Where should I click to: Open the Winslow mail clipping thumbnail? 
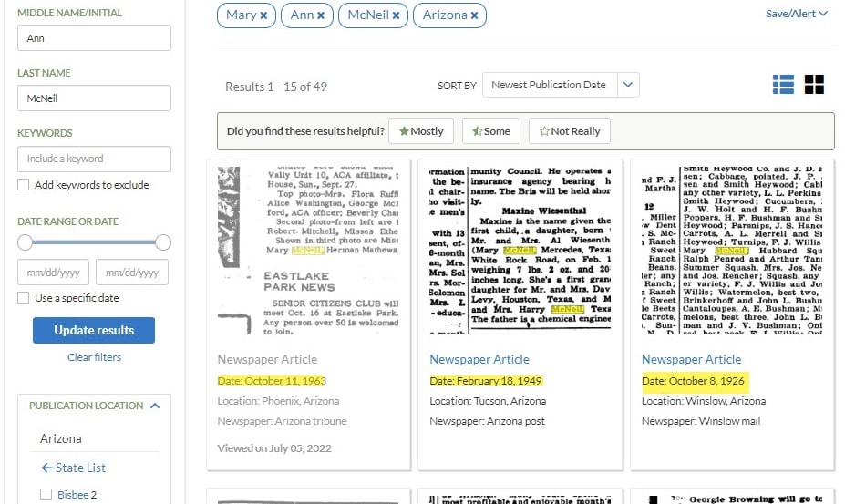point(732,251)
